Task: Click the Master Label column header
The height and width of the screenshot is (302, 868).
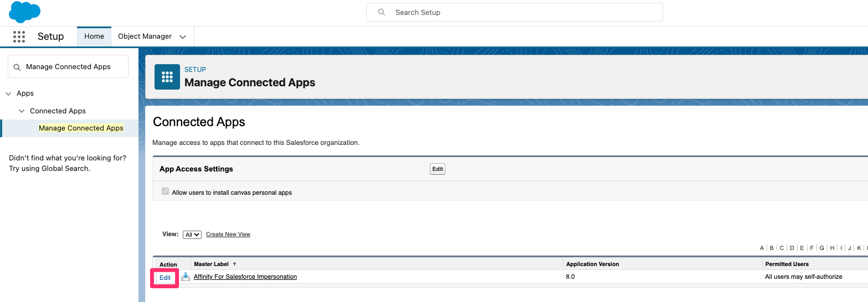Action: coord(211,264)
